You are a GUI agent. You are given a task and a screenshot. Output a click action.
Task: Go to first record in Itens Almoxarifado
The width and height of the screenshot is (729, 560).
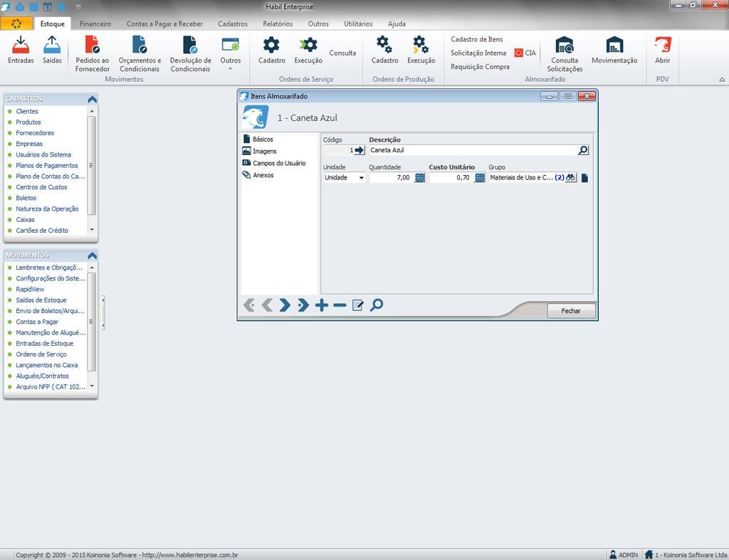point(248,305)
